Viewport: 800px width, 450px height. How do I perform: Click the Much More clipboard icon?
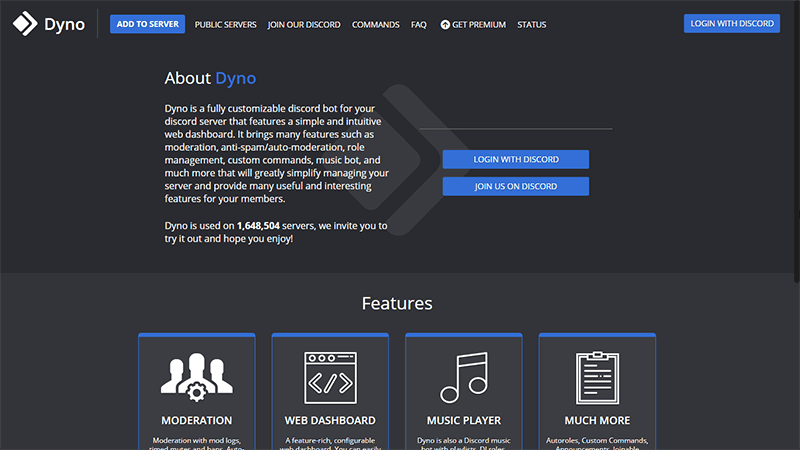point(597,377)
